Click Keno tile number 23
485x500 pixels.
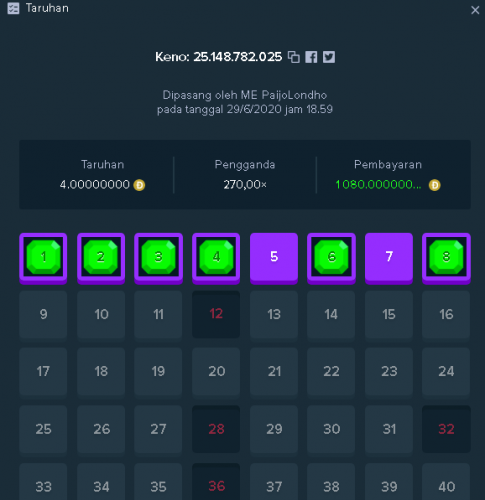[x=389, y=372]
